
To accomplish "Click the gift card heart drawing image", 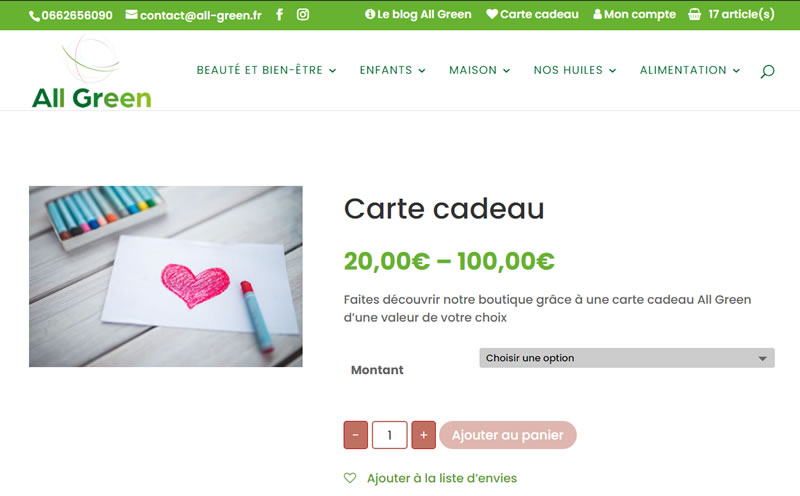I will coord(166,276).
